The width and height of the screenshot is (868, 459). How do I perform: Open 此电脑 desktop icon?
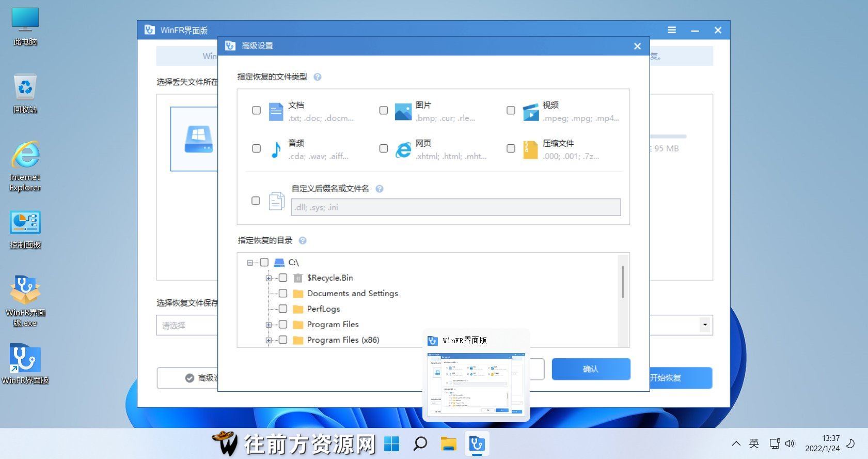25,26
